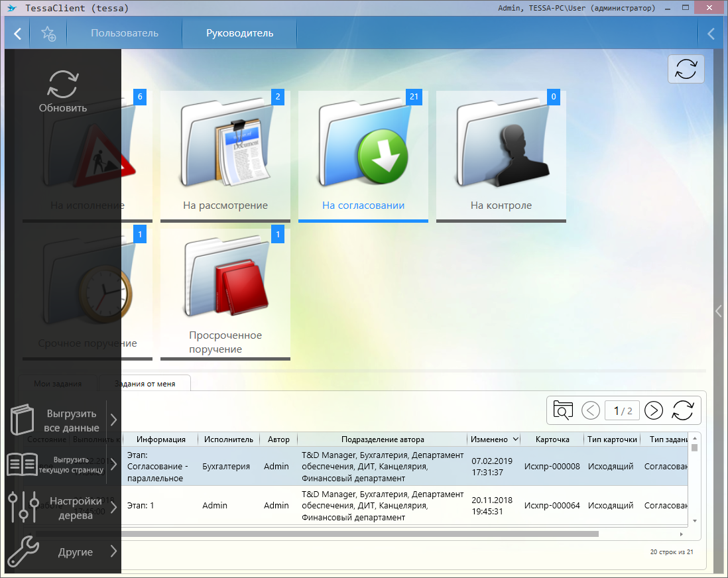Select the Задания от меня tab
Viewport: 728px width, 578px height.
pyautogui.click(x=145, y=384)
